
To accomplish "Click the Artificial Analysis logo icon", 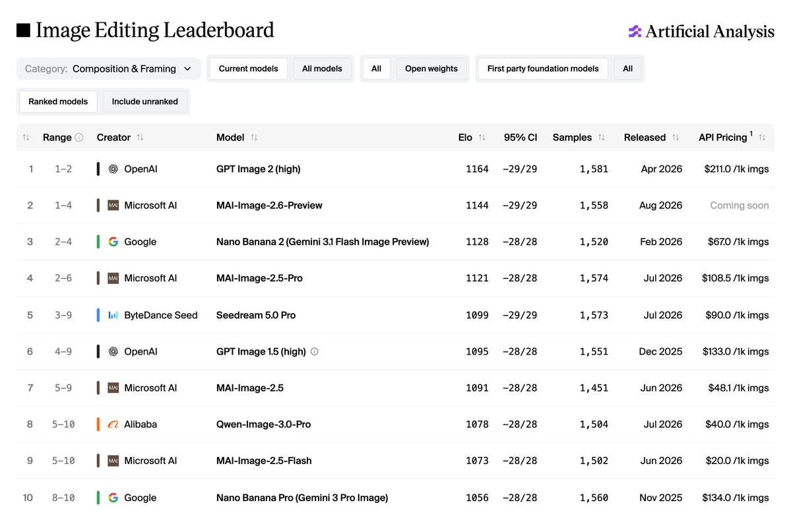I will click(635, 31).
